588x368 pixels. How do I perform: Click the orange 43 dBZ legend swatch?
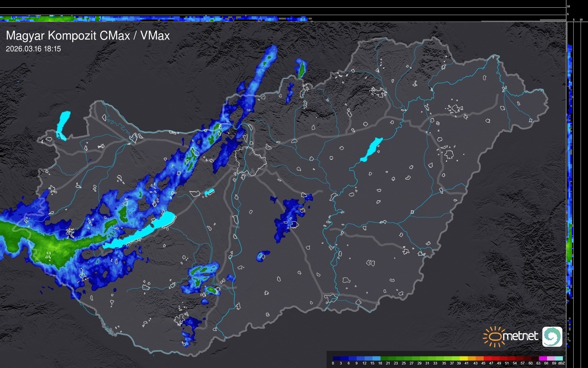[480, 358]
